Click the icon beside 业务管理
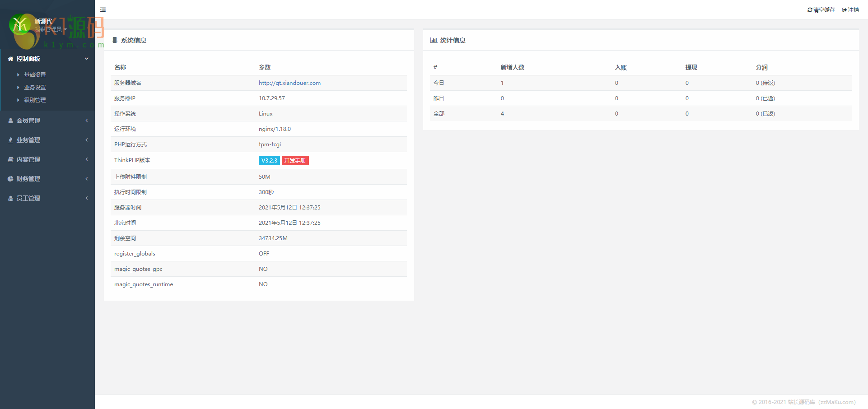Image resolution: width=868 pixels, height=409 pixels. click(x=10, y=140)
